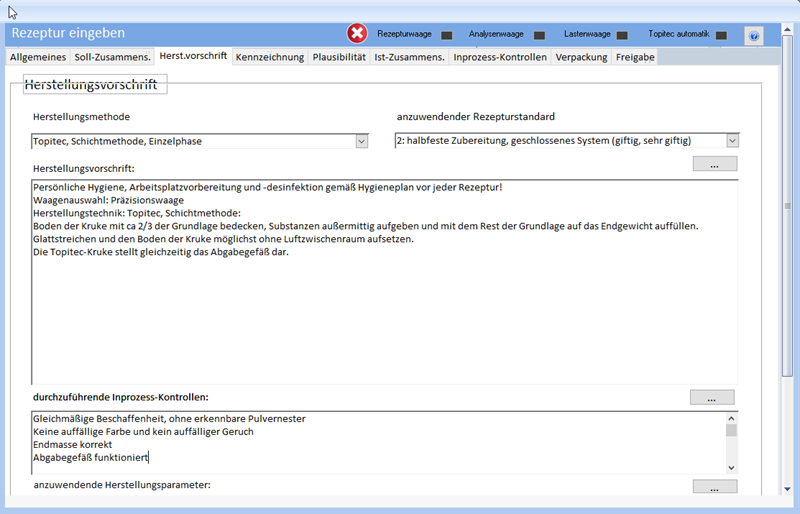
Task: Open the Soll-Zusammens. tab
Action: 112,57
